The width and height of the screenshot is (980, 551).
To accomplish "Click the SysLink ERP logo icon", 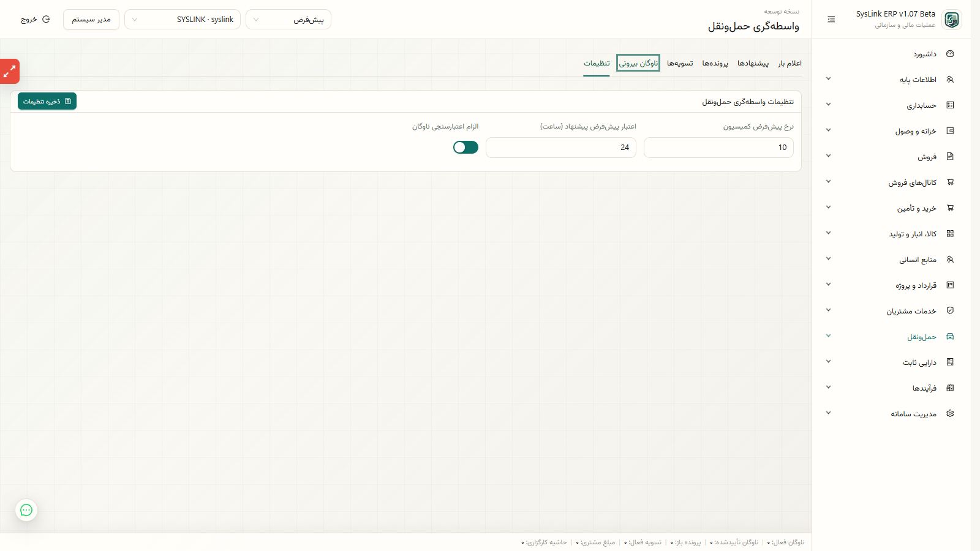I will pyautogui.click(x=951, y=20).
